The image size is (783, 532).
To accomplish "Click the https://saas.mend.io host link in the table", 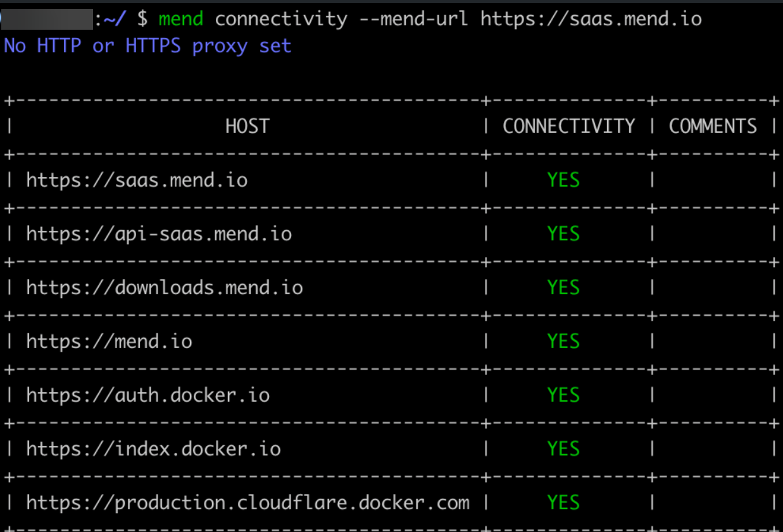I will click(137, 180).
